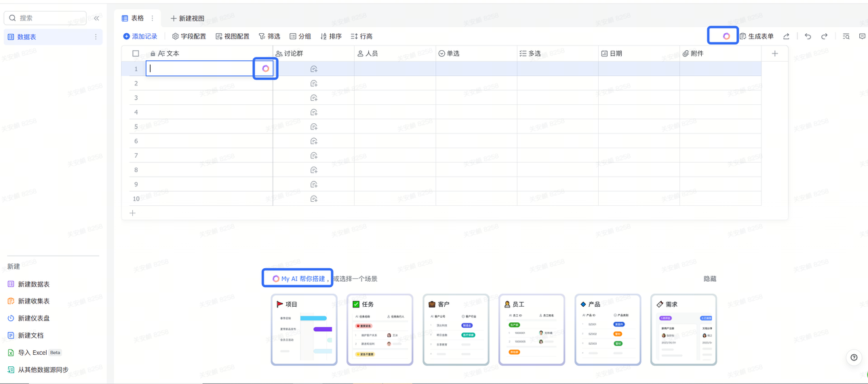Select the 项目 template thumbnail
The image size is (868, 384).
tap(304, 330)
